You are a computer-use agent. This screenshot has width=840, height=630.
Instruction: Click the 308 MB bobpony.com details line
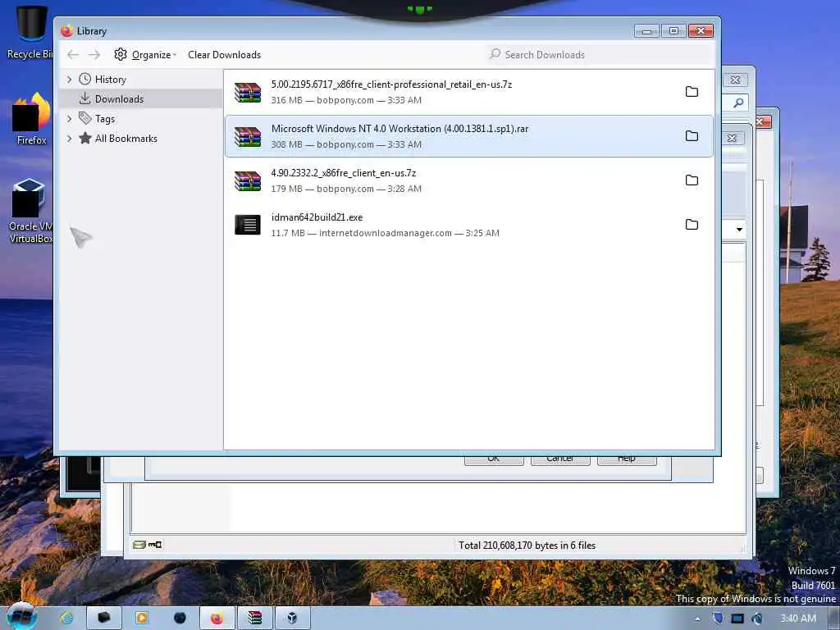(x=346, y=144)
